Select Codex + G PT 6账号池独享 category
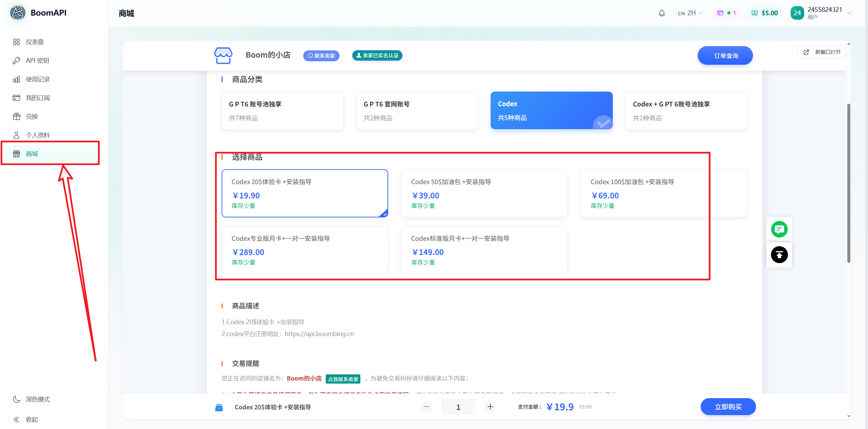Image resolution: width=868 pixels, height=429 pixels. (x=686, y=111)
